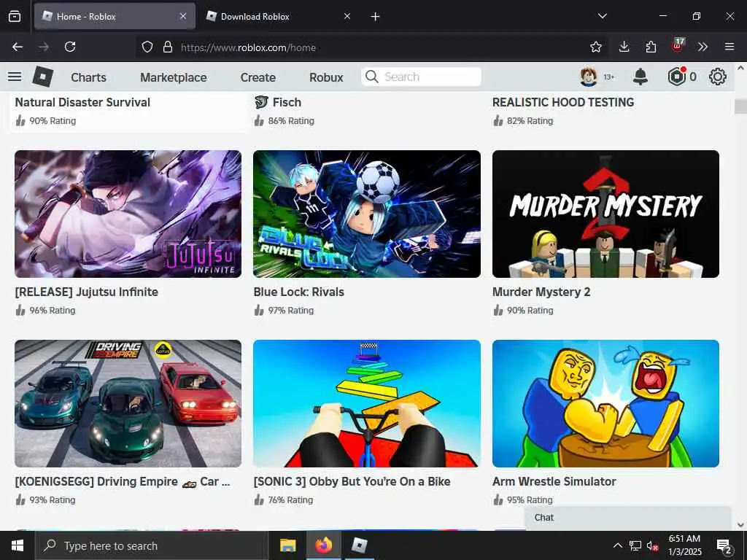
Task: Open File Explorer from the taskbar
Action: [x=287, y=545]
